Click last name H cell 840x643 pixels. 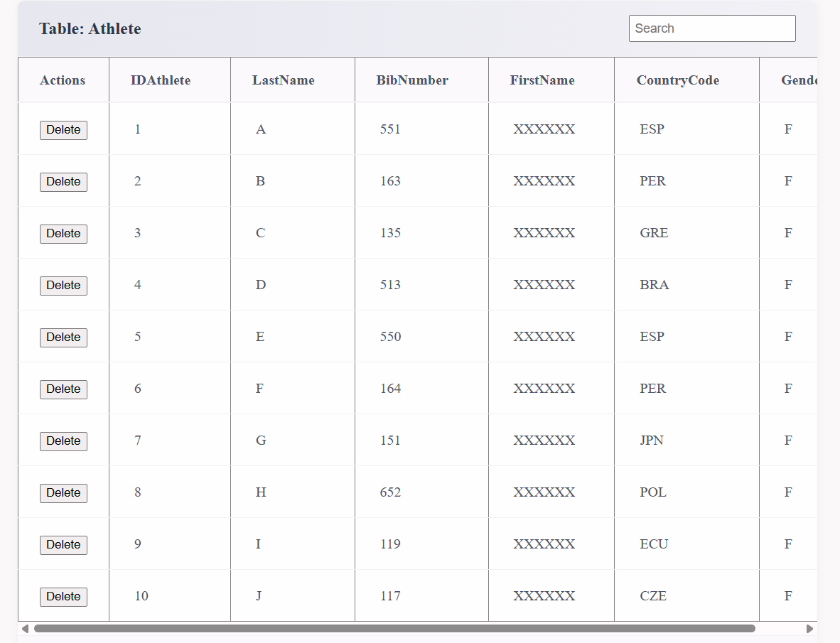coord(293,492)
